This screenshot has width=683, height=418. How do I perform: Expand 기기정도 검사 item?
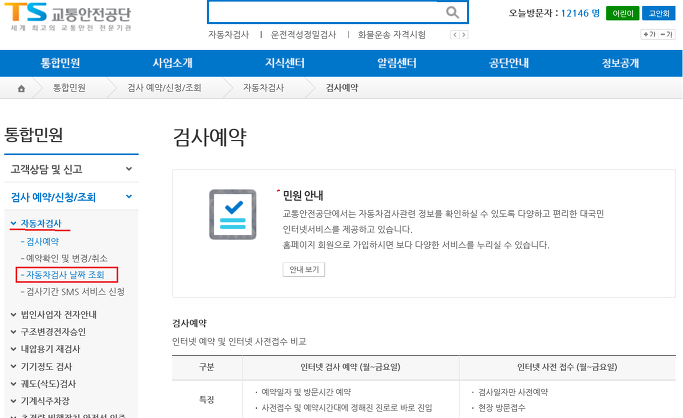pos(41,367)
